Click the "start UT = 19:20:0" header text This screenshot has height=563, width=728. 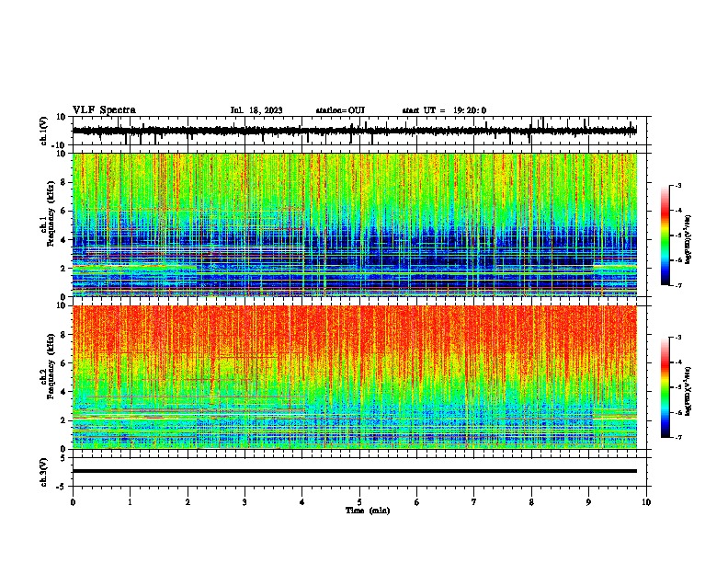tap(444, 110)
